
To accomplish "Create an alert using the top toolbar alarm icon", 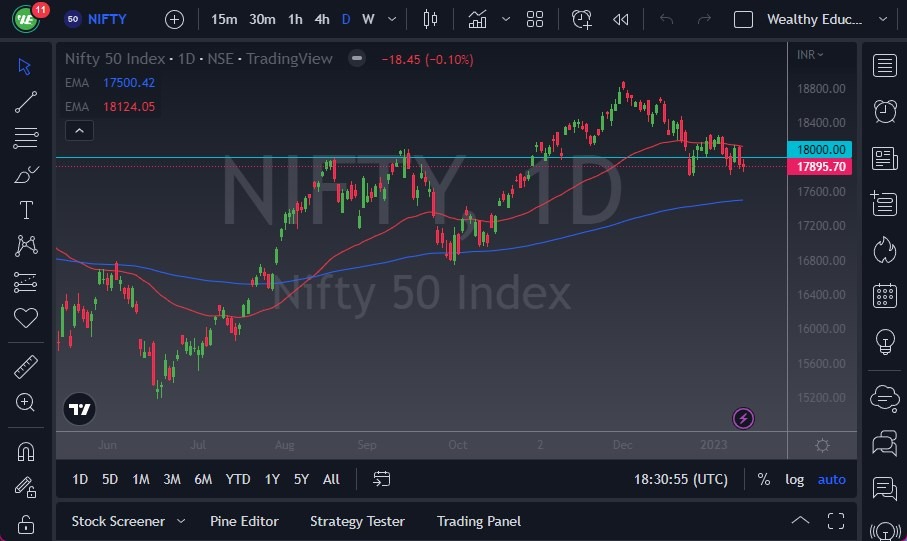I will (x=582, y=19).
